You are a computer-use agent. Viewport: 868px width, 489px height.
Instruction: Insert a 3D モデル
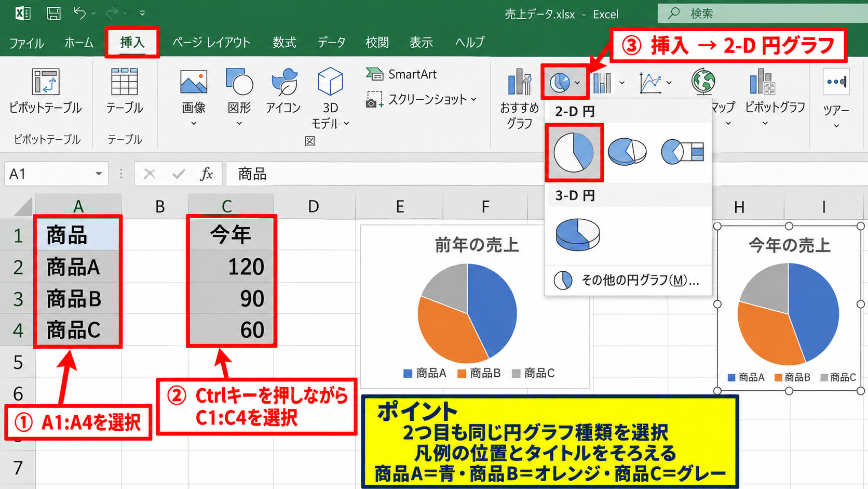pyautogui.click(x=330, y=99)
